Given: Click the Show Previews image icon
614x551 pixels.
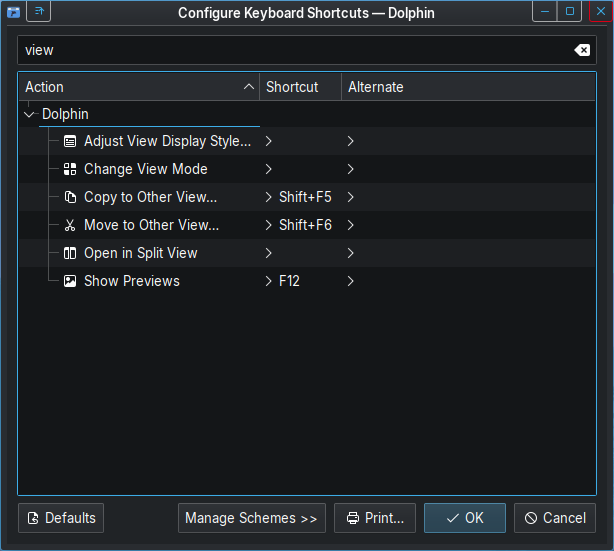Looking at the screenshot, I should coord(70,281).
